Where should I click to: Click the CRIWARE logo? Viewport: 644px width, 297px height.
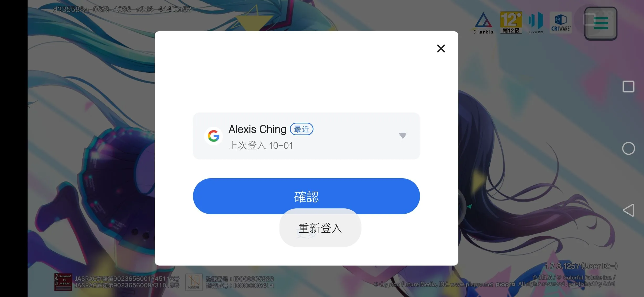561,23
